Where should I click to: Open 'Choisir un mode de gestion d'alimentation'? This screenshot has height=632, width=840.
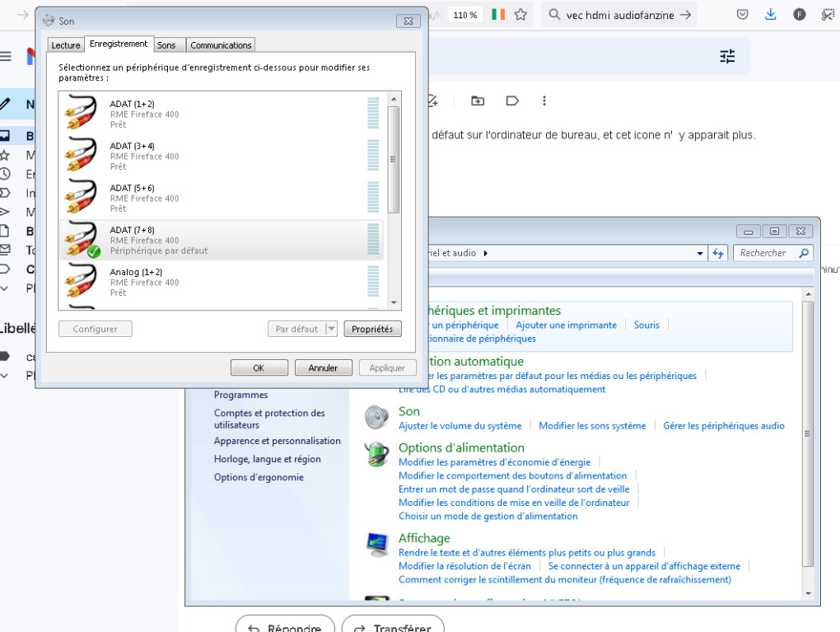(488, 516)
